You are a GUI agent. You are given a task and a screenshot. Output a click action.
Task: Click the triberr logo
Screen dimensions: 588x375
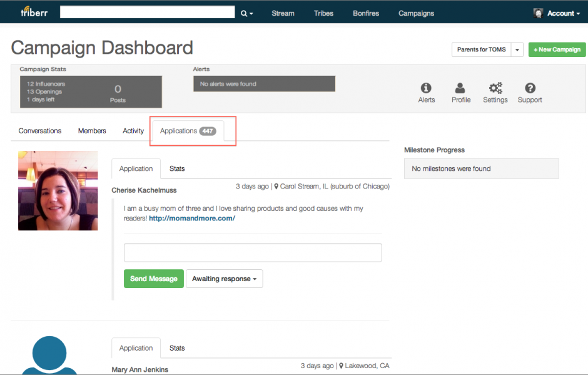coord(34,12)
